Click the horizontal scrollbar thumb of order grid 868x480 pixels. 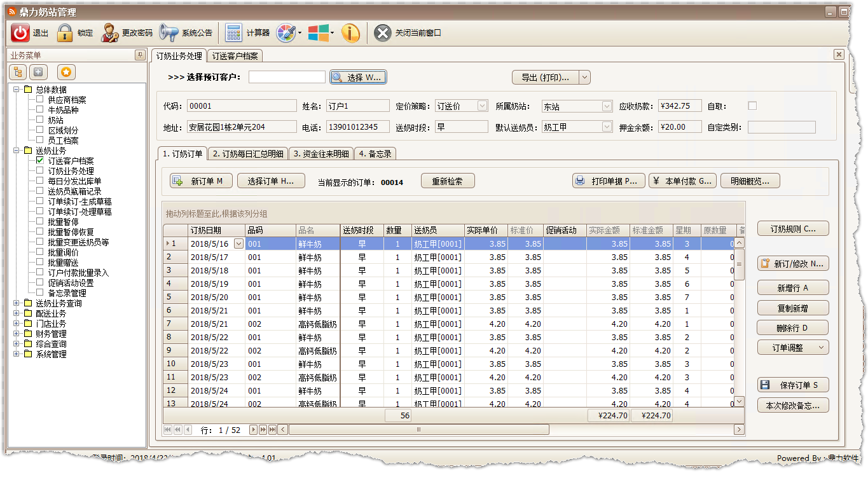pyautogui.click(x=419, y=430)
